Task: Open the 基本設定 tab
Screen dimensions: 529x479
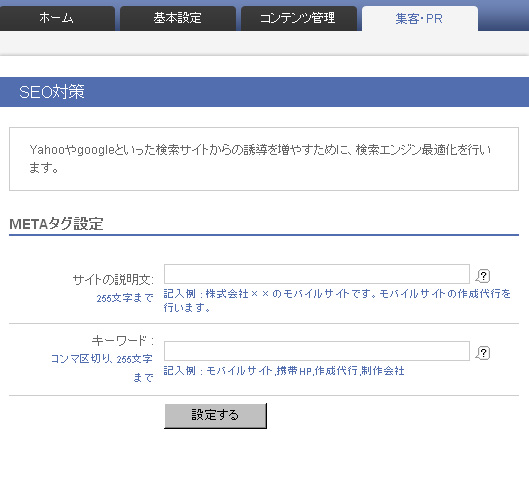Action: click(178, 19)
